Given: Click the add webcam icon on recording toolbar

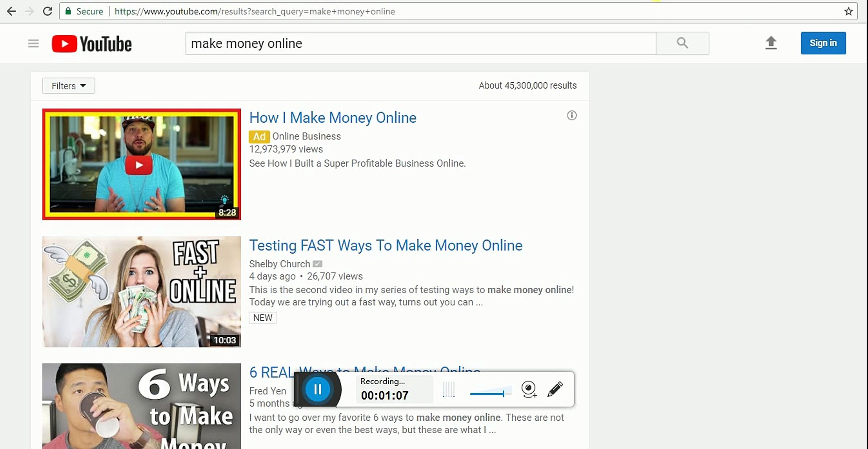Looking at the screenshot, I should click(528, 389).
